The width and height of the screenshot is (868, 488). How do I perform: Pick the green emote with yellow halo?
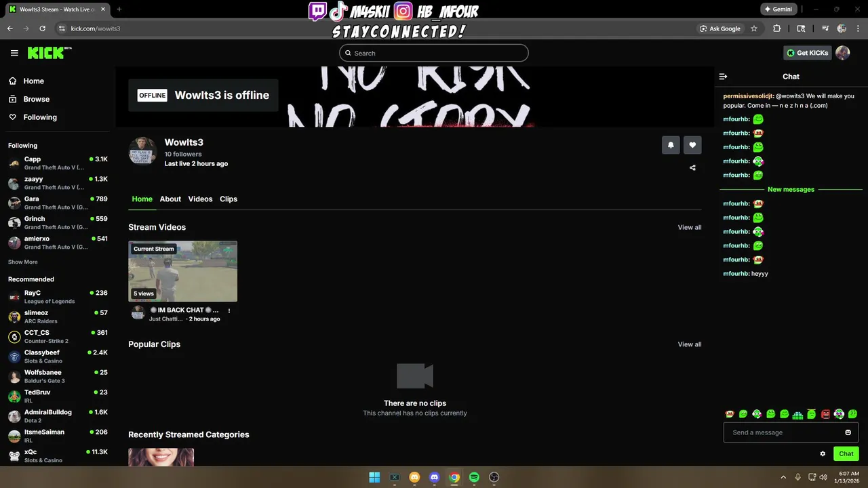coord(812,414)
